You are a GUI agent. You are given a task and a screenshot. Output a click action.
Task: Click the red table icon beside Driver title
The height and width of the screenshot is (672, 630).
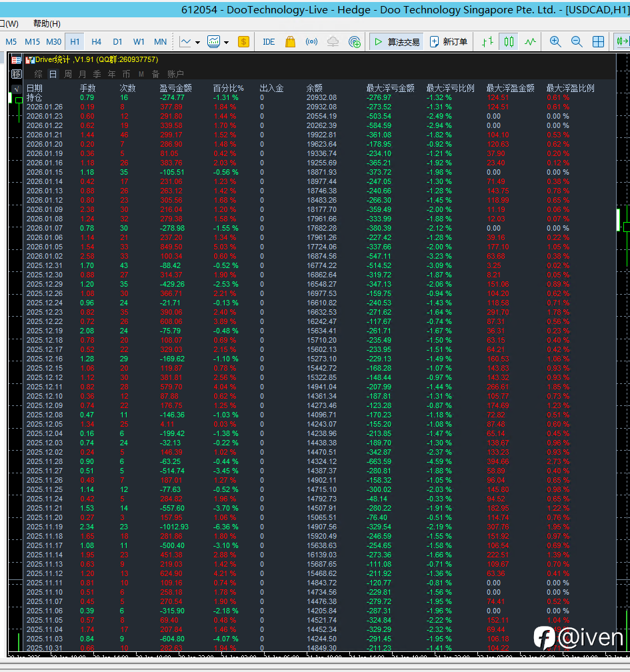click(16, 60)
